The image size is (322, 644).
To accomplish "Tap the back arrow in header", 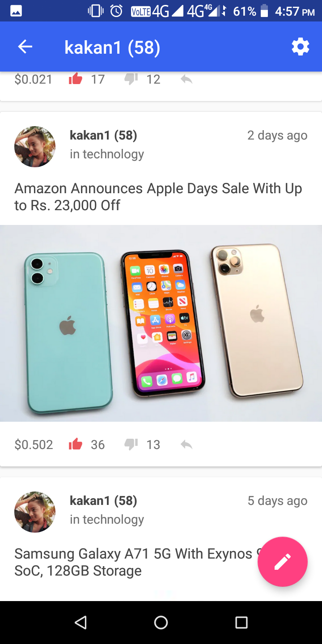I will pos(25,47).
